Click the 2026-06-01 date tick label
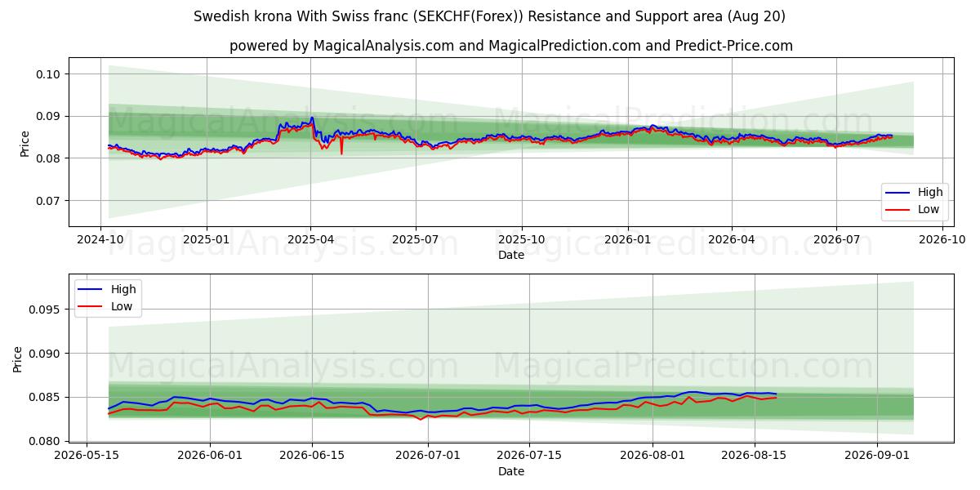 tap(210, 456)
